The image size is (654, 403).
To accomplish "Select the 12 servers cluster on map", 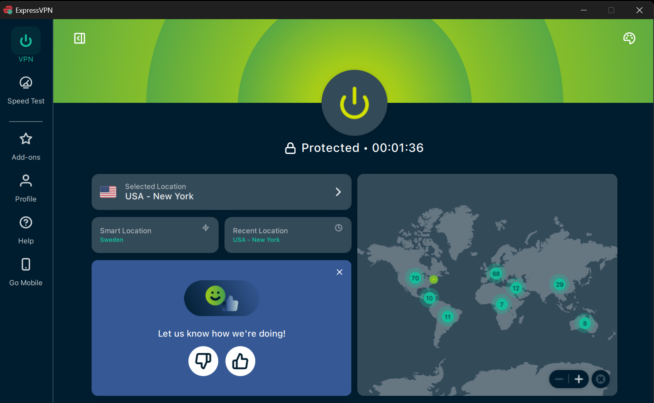I will pyautogui.click(x=516, y=288).
